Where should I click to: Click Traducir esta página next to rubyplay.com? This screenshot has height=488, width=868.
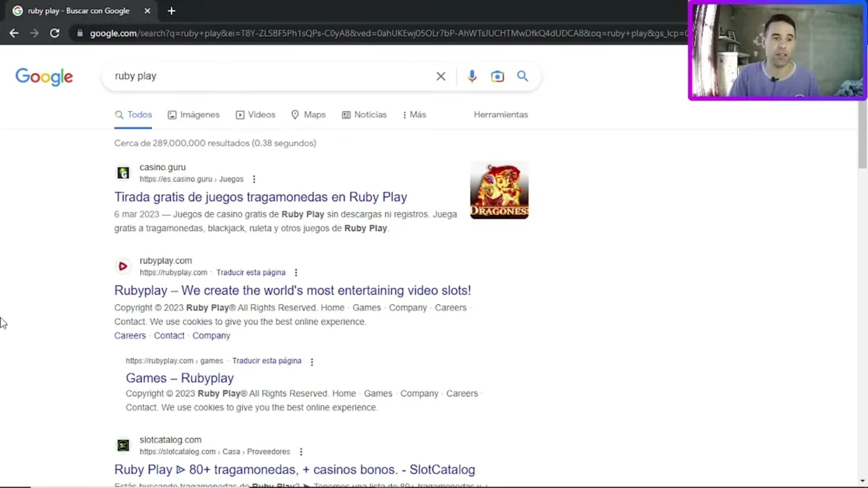tap(251, 272)
